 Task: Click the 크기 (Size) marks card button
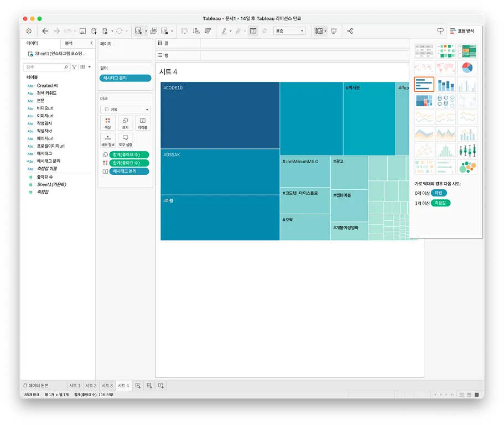pos(125,123)
